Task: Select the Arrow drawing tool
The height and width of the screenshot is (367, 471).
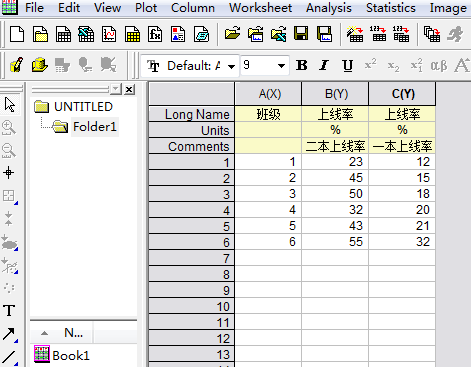Action: 9,334
